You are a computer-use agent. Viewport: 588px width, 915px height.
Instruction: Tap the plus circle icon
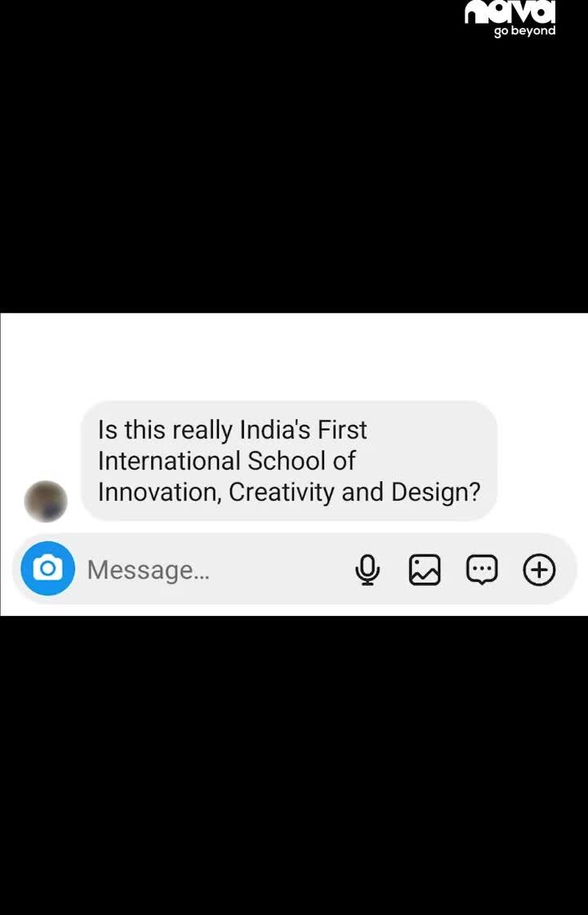tap(539, 569)
